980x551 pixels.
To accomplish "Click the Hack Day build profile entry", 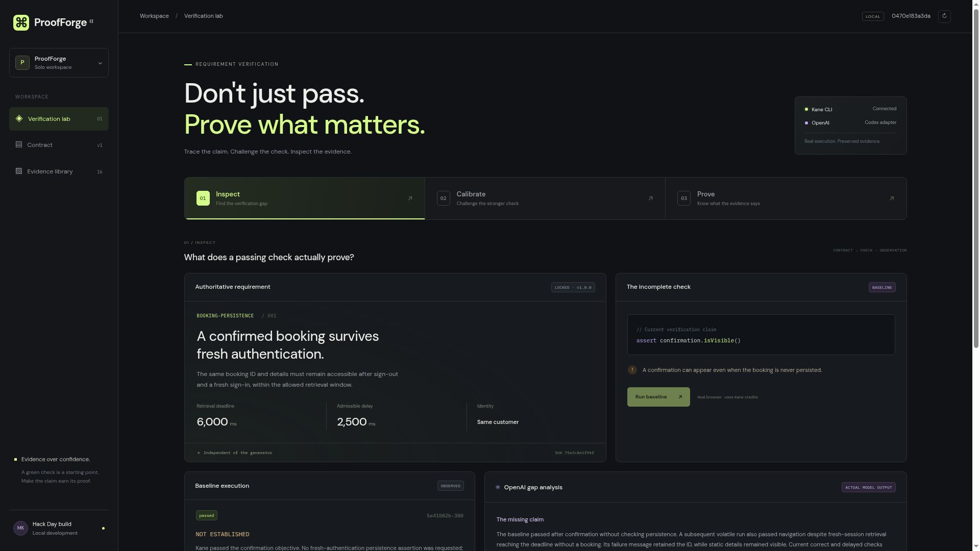I will (x=59, y=528).
